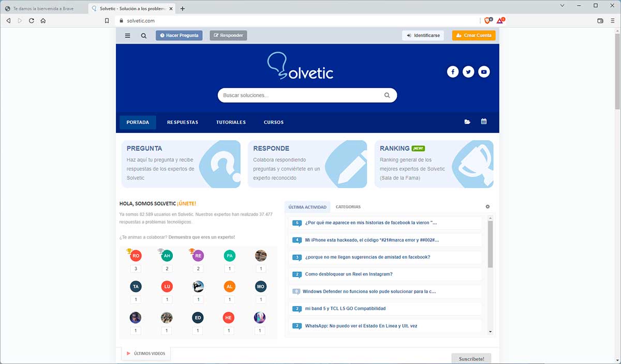Click the activity list scrollbar down arrow

[x=491, y=332]
